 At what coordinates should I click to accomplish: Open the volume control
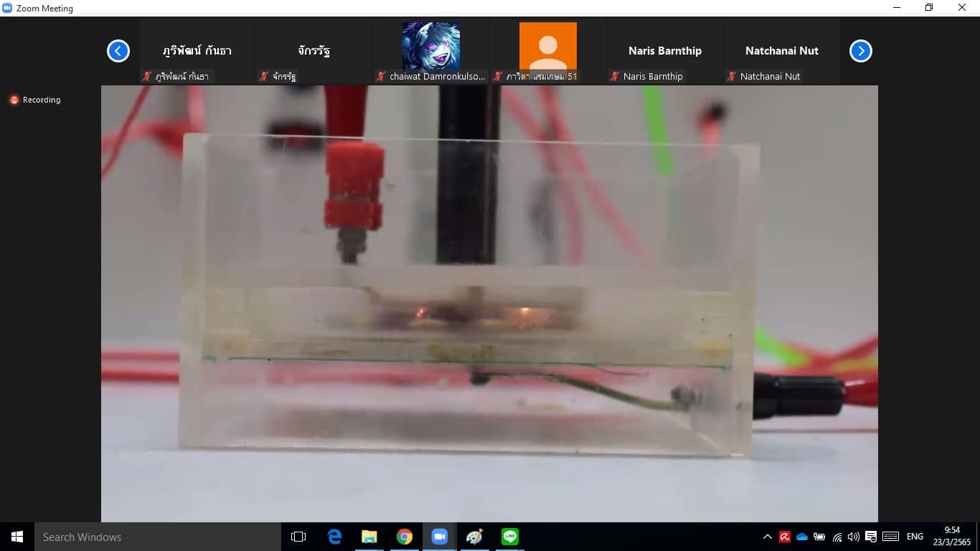tap(854, 537)
